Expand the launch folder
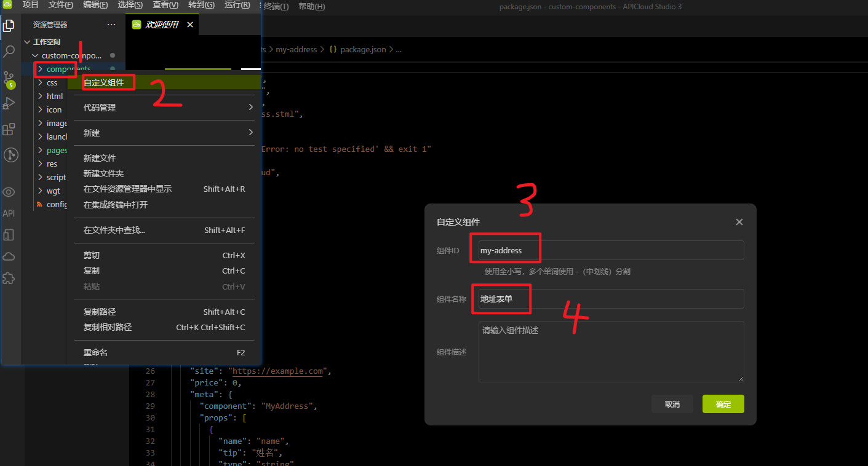The image size is (868, 466). point(40,136)
